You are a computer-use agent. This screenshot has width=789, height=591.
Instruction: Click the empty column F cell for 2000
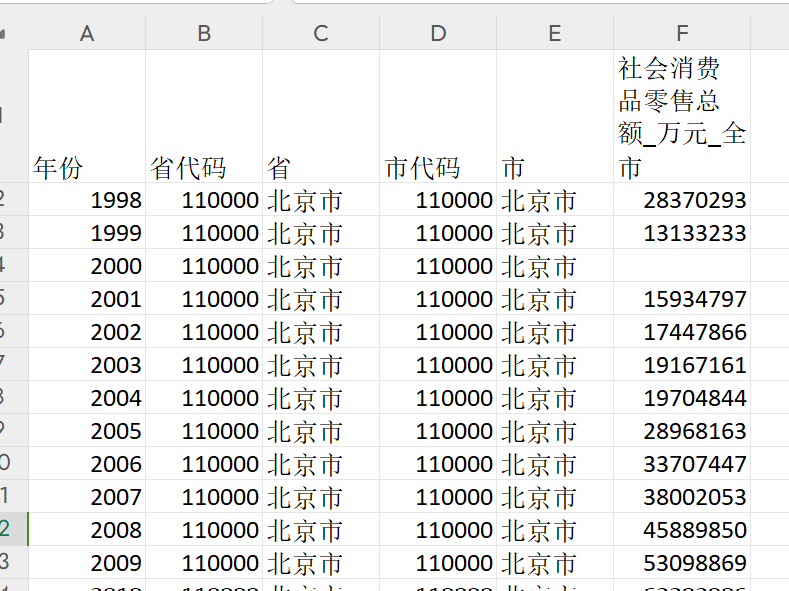coord(682,265)
